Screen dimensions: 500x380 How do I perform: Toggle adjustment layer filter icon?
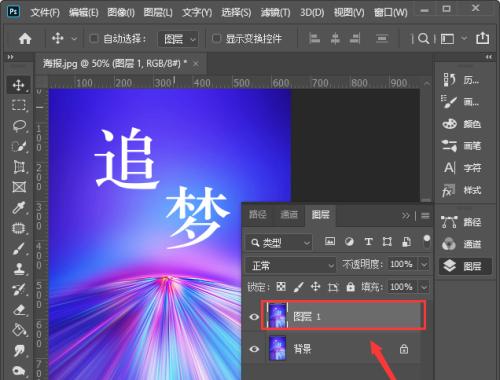pyautogui.click(x=349, y=242)
